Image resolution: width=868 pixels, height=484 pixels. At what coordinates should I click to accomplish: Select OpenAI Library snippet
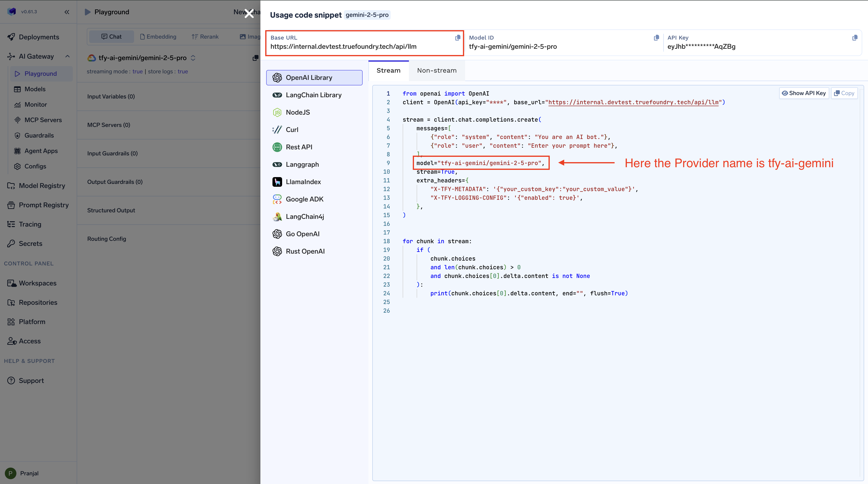pyautogui.click(x=314, y=78)
